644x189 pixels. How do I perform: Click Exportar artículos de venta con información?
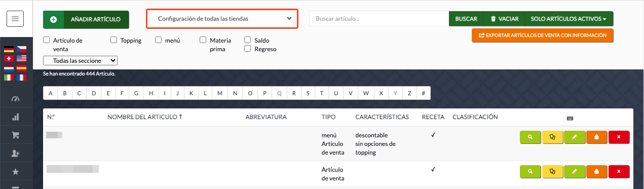click(x=542, y=35)
